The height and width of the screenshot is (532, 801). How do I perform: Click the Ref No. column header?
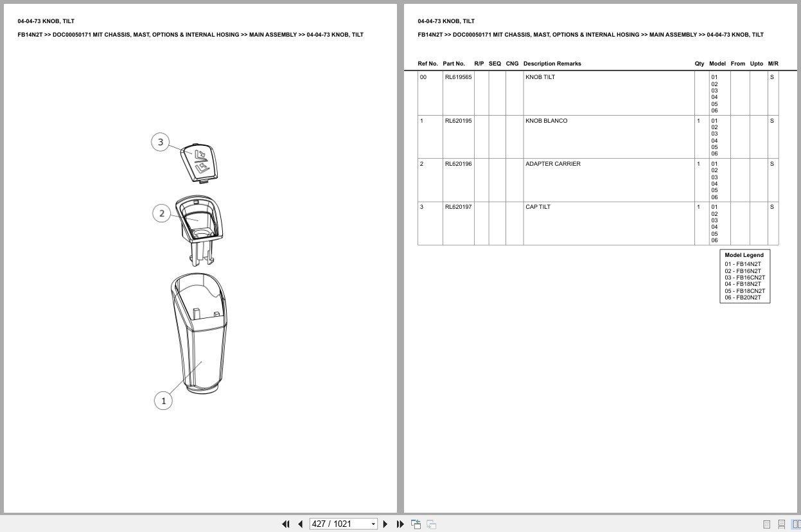[428, 64]
